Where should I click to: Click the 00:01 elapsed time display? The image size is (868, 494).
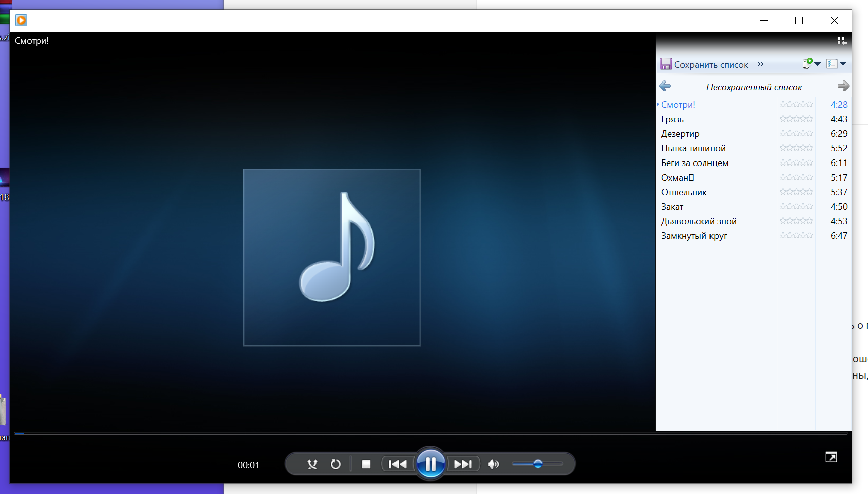click(248, 465)
